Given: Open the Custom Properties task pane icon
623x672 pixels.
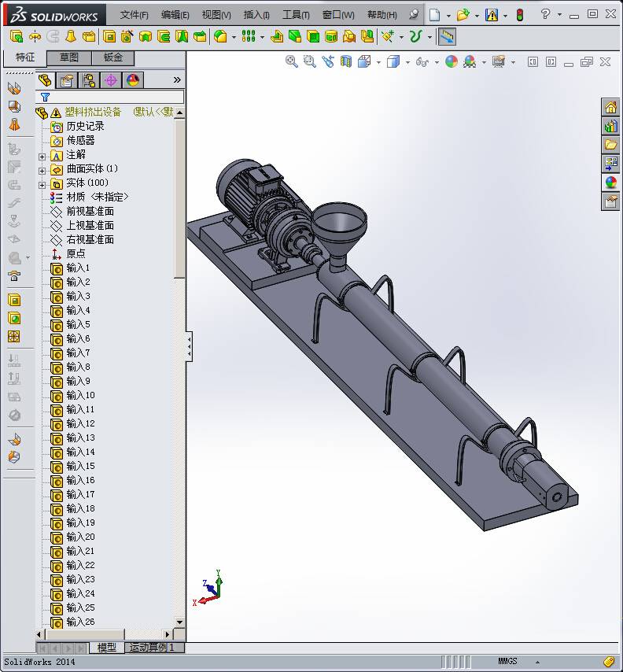Looking at the screenshot, I should tap(610, 201).
